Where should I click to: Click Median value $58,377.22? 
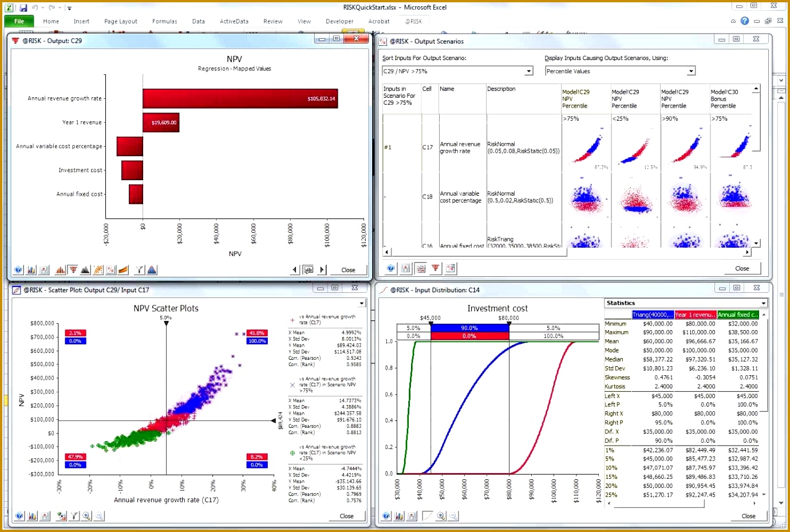[x=658, y=360]
